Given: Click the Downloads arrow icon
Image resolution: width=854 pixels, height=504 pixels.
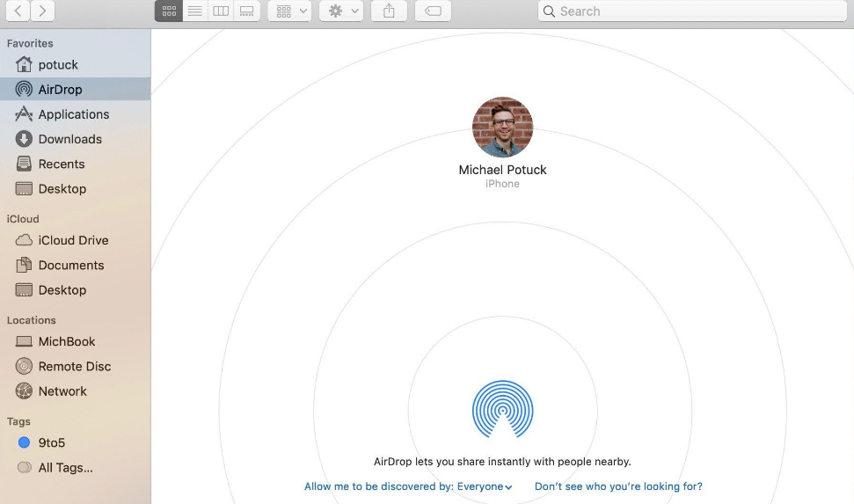Looking at the screenshot, I should tap(24, 139).
